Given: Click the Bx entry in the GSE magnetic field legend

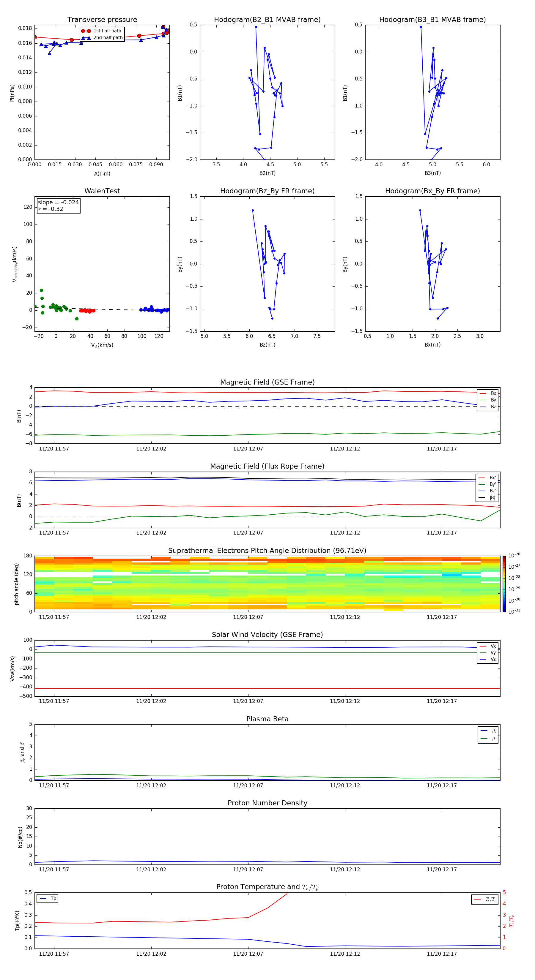Looking at the screenshot, I should pyautogui.click(x=488, y=393).
